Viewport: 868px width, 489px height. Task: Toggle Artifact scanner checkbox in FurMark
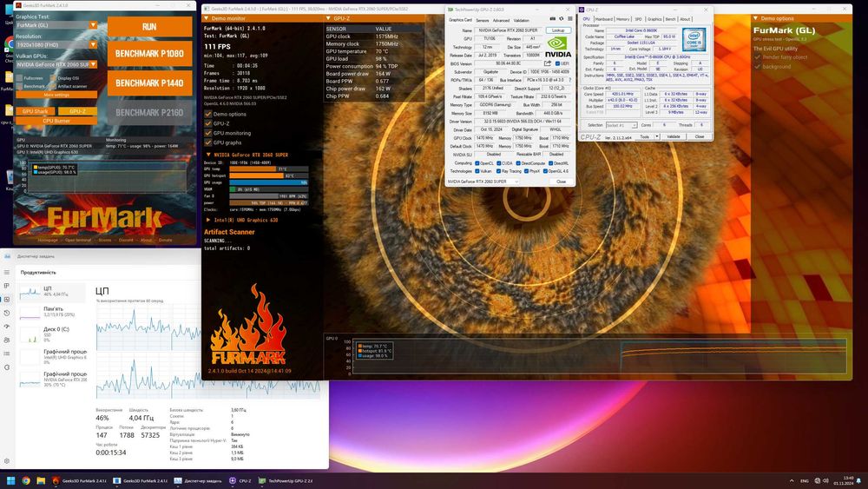[x=53, y=86]
